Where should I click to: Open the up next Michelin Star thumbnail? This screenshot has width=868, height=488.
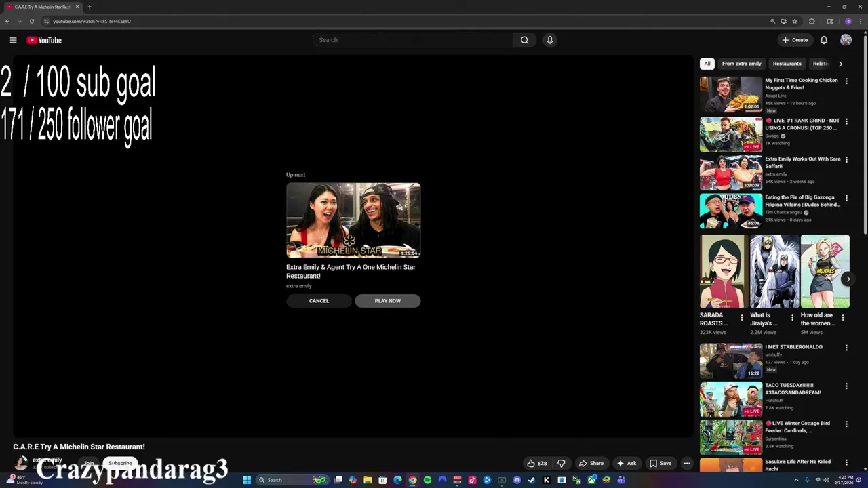click(353, 220)
